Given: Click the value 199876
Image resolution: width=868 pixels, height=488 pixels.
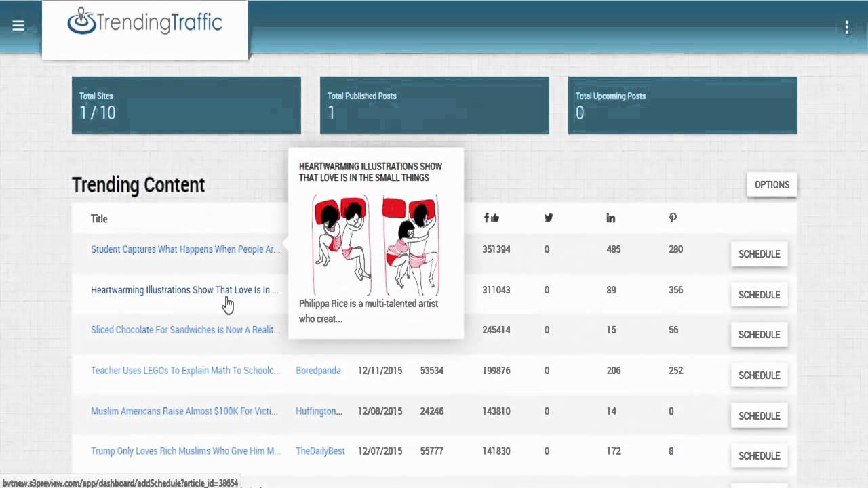Looking at the screenshot, I should [496, 371].
